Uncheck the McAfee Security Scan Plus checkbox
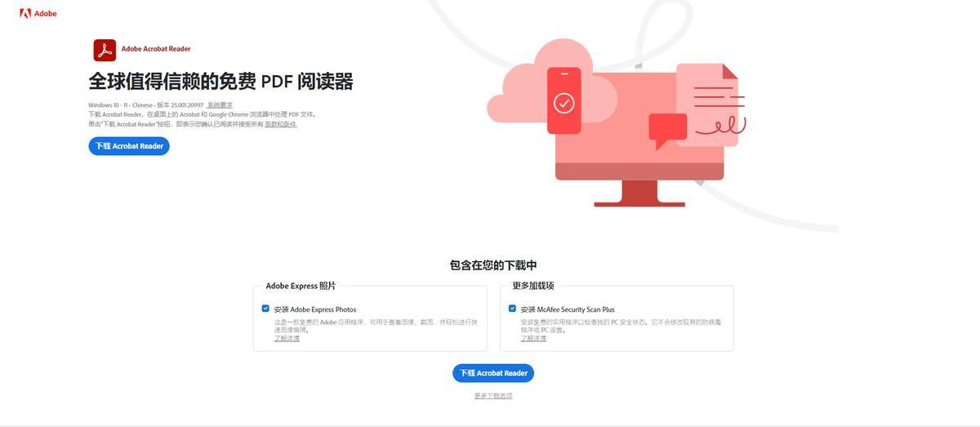Image resolution: width=980 pixels, height=427 pixels. pos(512,309)
